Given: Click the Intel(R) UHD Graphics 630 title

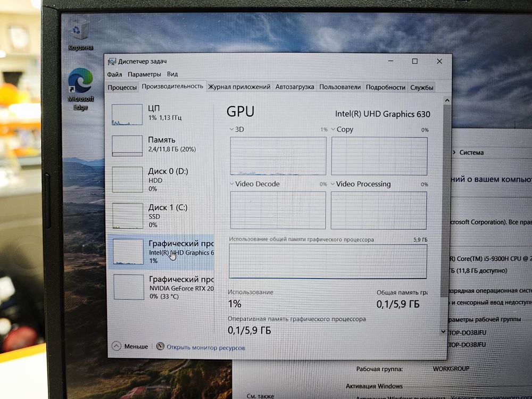Looking at the screenshot, I should click(x=383, y=114).
